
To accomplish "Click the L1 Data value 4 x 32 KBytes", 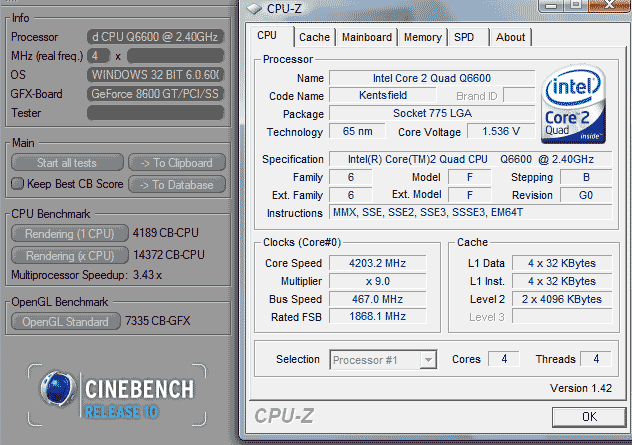I will click(562, 263).
